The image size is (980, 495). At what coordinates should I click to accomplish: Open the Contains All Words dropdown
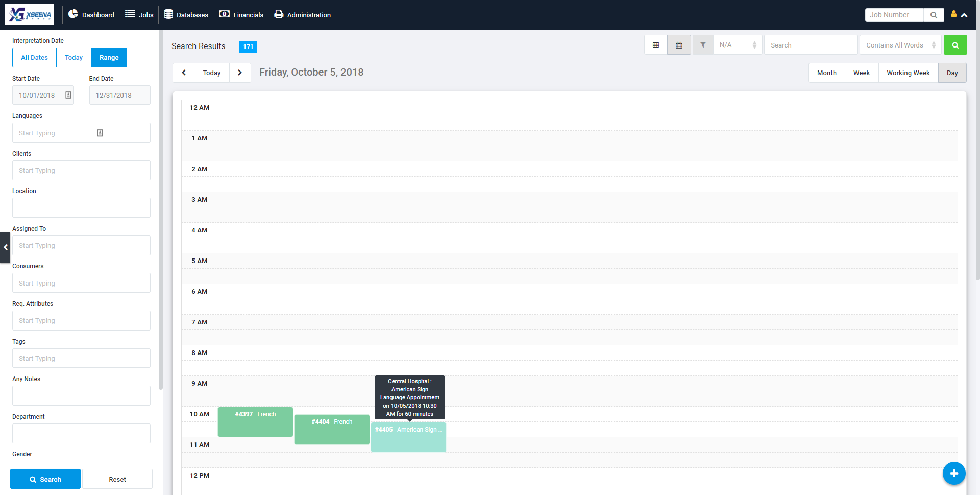click(x=900, y=45)
